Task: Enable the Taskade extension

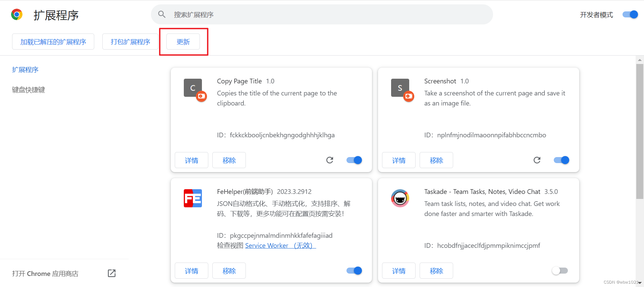Action: [560, 271]
